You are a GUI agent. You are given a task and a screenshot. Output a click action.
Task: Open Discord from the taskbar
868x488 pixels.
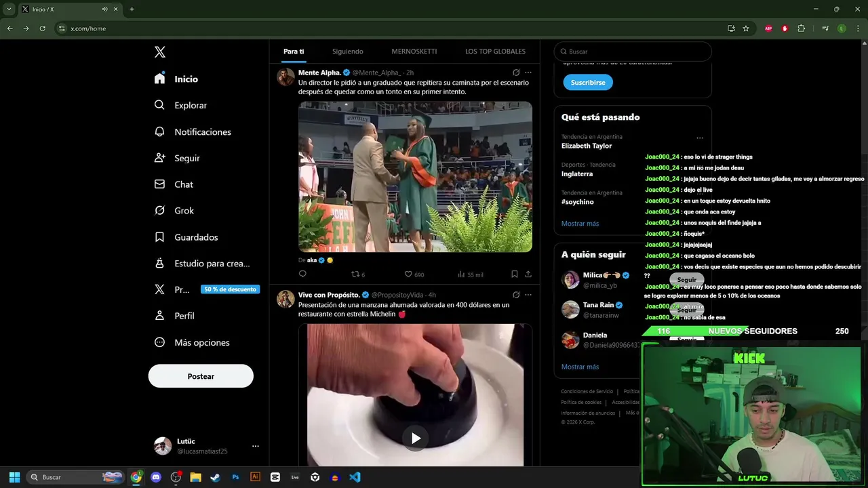156,477
